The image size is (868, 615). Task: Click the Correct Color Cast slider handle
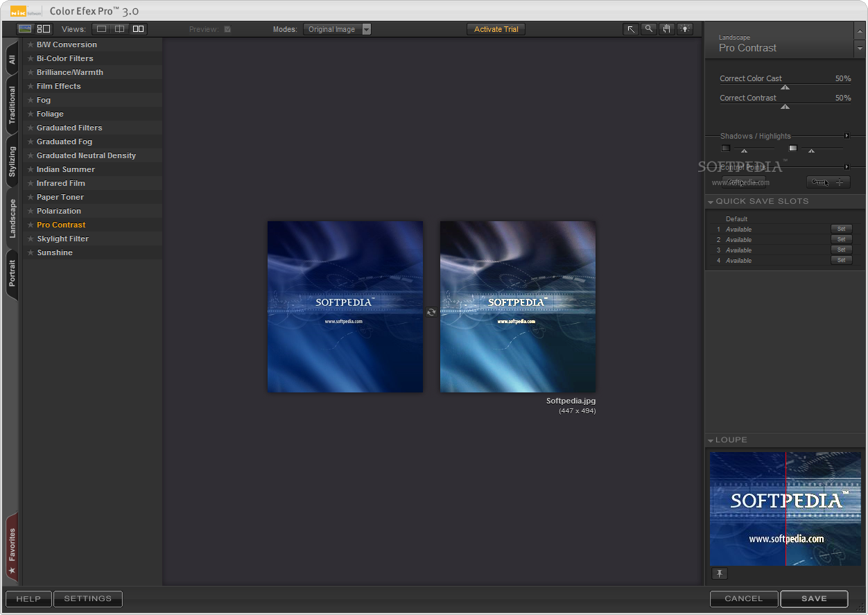(x=785, y=87)
